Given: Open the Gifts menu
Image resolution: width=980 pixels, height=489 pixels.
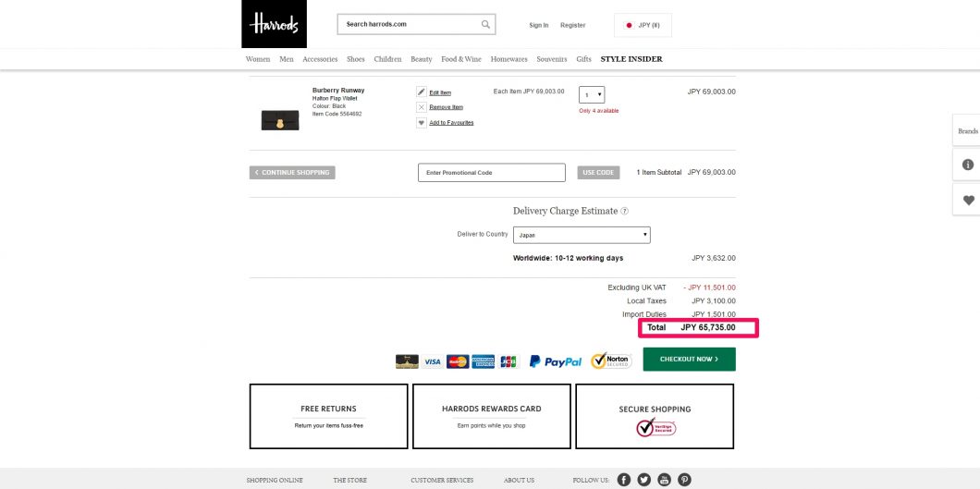Looking at the screenshot, I should click(x=583, y=59).
